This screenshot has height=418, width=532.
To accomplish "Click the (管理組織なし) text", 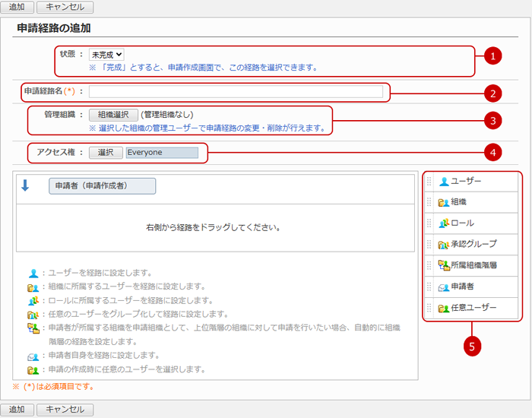I will [x=167, y=115].
